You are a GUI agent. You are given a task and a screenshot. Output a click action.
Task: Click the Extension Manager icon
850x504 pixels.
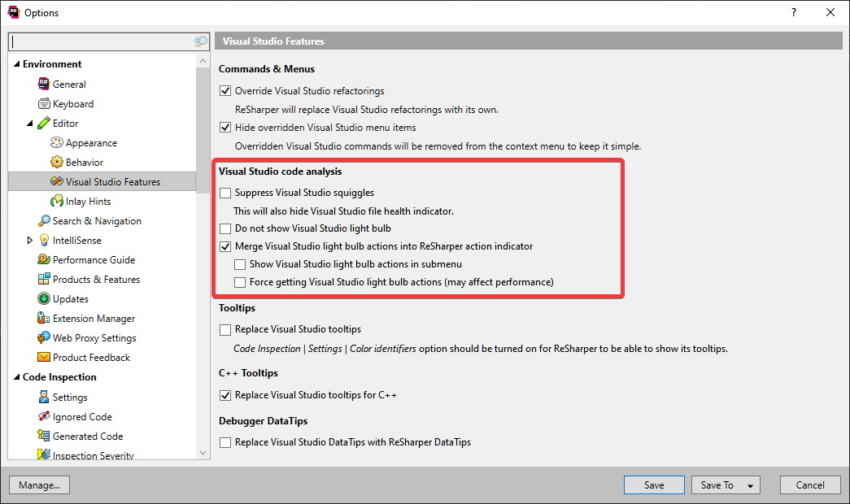tap(44, 318)
